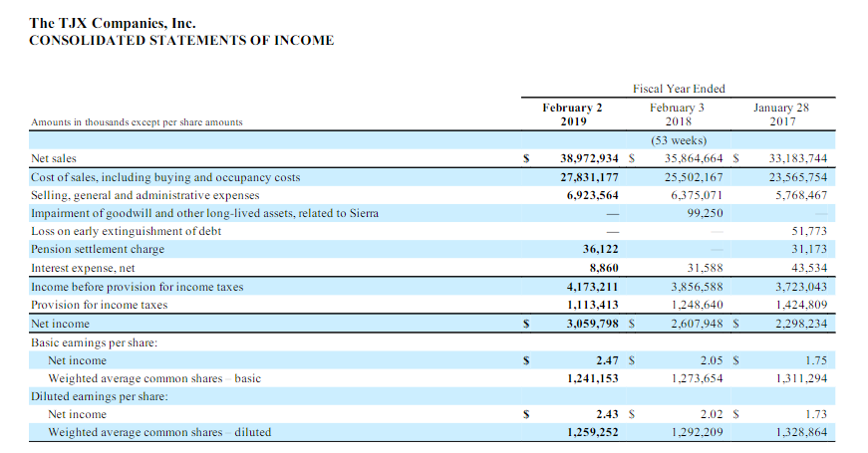Image resolution: width=868 pixels, height=453 pixels.
Task: Select 'Provision for income taxes' label
Action: tap(99, 305)
